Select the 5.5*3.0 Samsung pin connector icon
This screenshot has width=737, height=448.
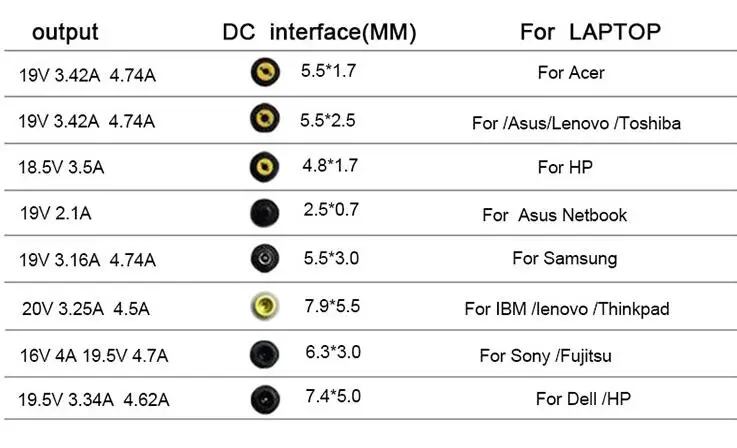[264, 259]
